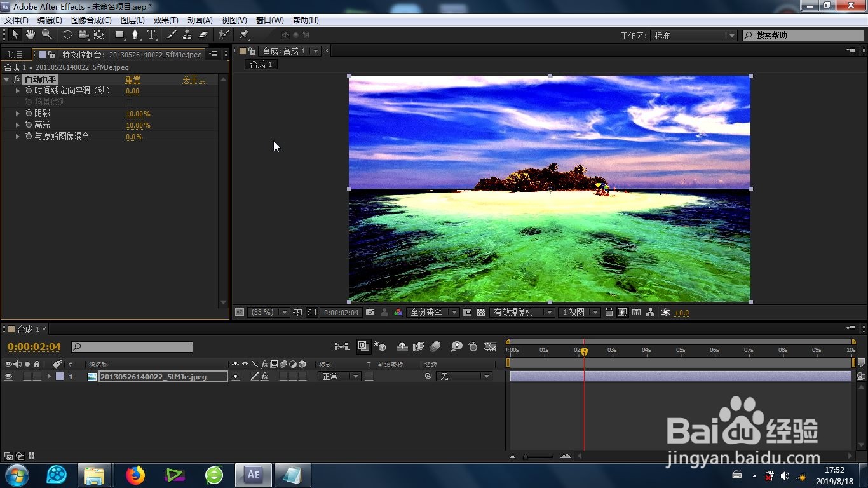
Task: Toggle transparency grid in composition viewer
Action: [482, 313]
